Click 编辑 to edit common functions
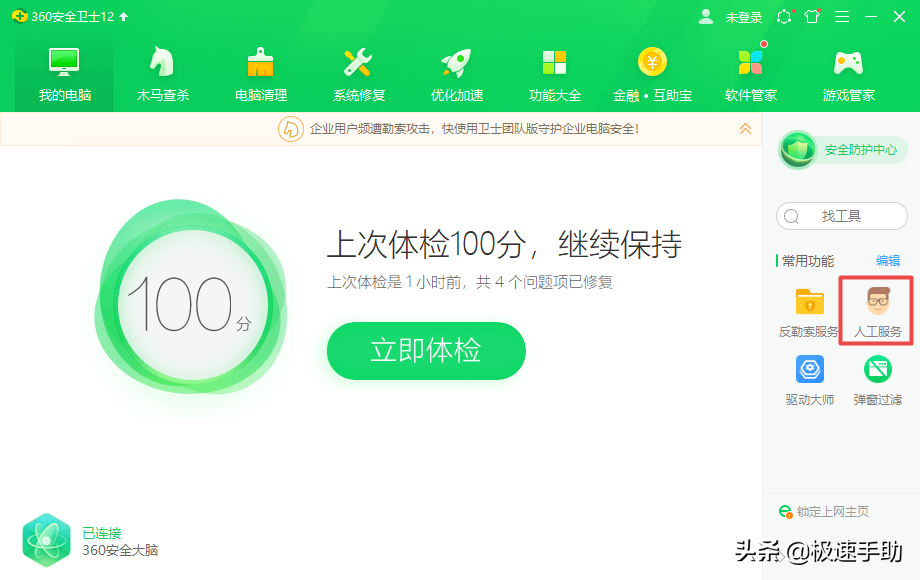920x580 pixels. pos(888,261)
